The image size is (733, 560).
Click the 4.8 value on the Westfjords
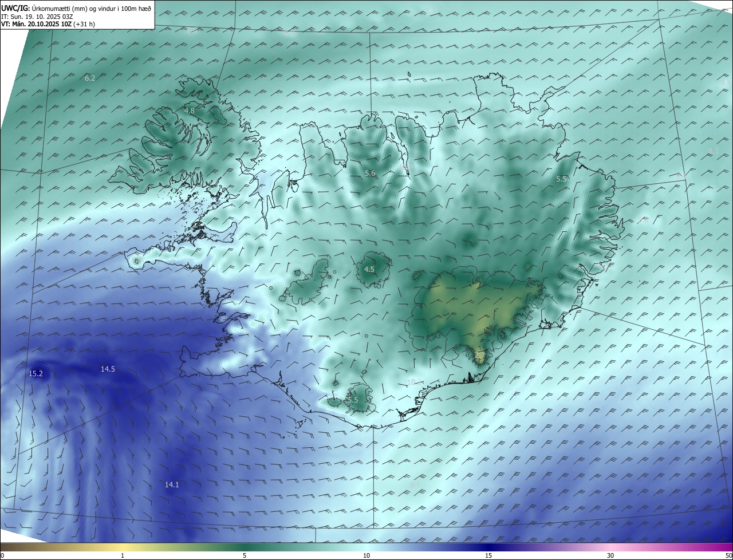click(190, 111)
